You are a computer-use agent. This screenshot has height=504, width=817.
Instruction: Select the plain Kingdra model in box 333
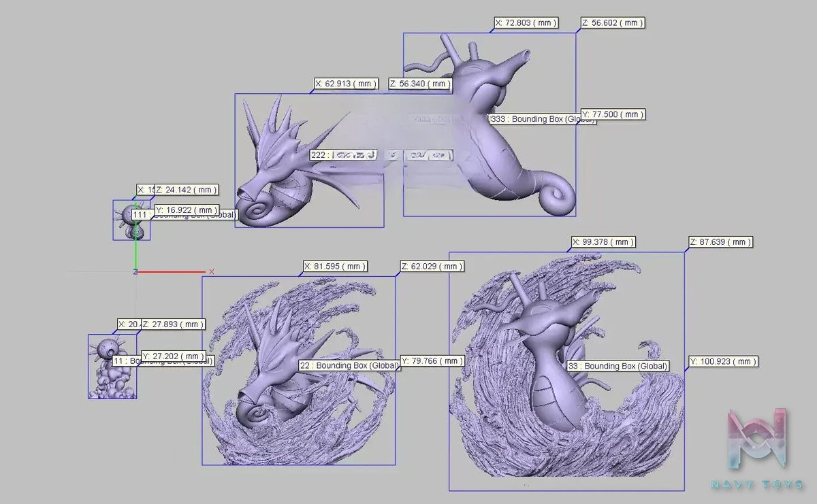(490, 126)
